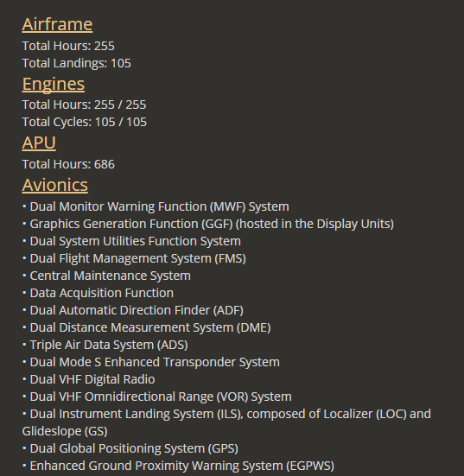
Task: Click Graphics Generation Function (GGF) item
Action: 208,224
